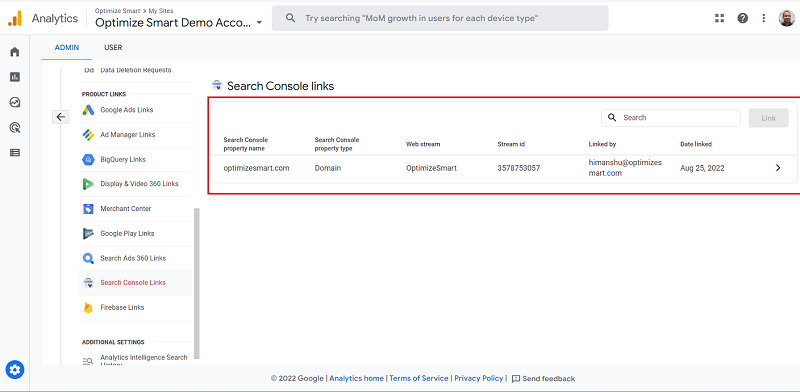
Task: Click the grey Link button
Action: [768, 118]
